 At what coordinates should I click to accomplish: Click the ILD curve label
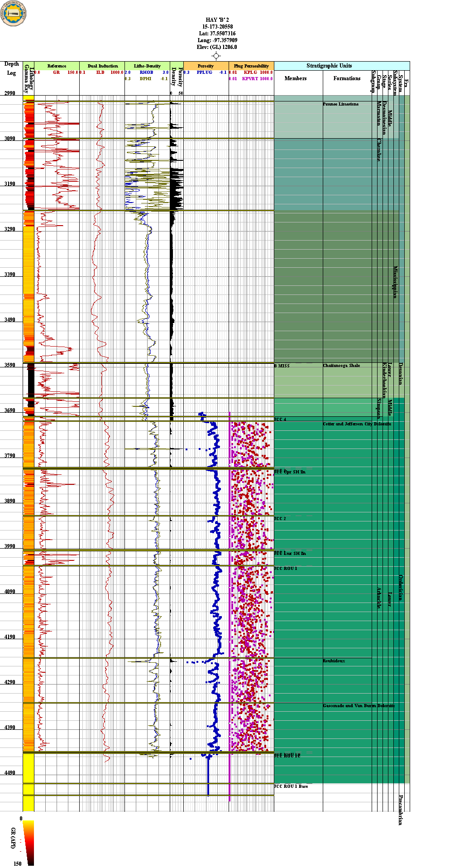[100, 72]
